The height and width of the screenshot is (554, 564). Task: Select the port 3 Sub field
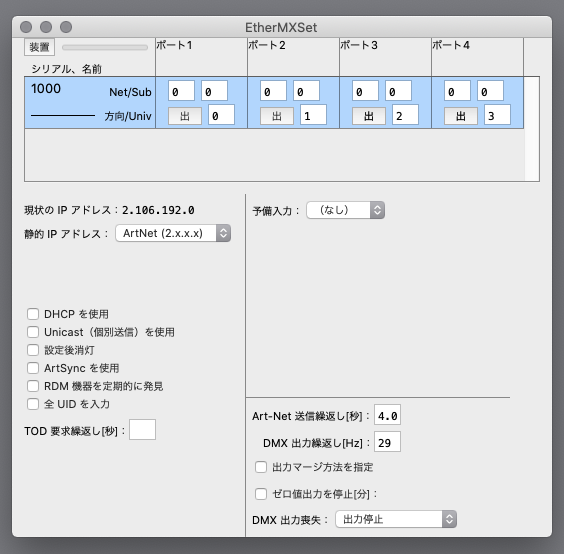pyautogui.click(x=399, y=91)
